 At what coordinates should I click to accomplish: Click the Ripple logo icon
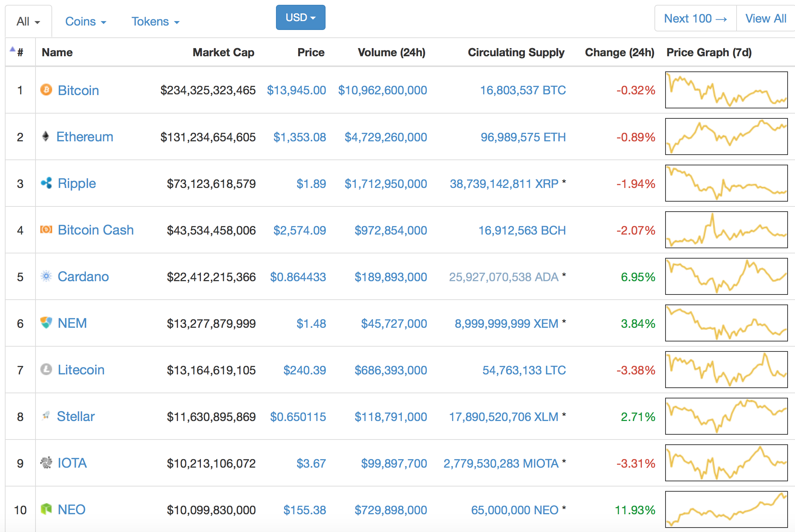click(46, 183)
